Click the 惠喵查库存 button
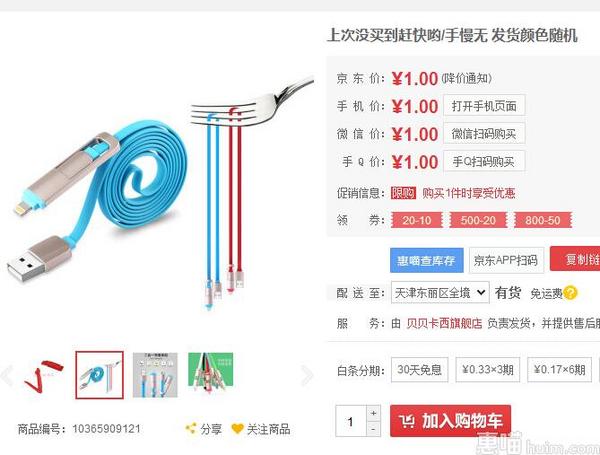This screenshot has width=600, height=455. (427, 260)
